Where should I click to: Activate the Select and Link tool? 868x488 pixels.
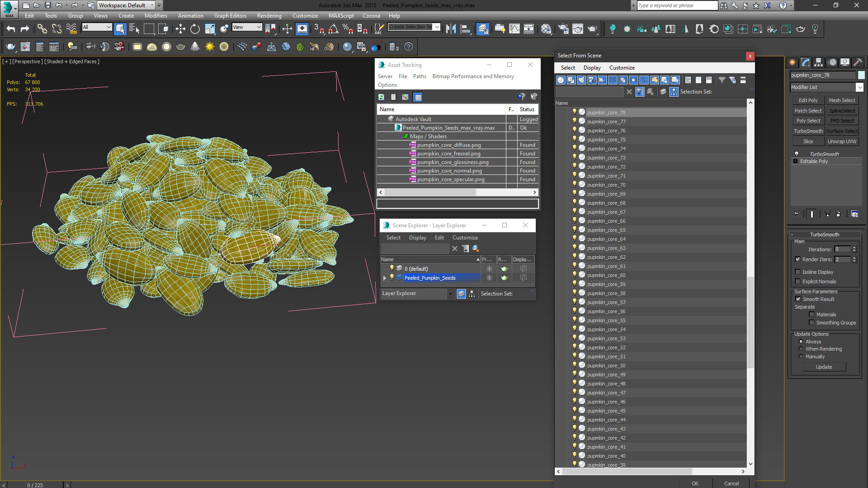click(42, 29)
